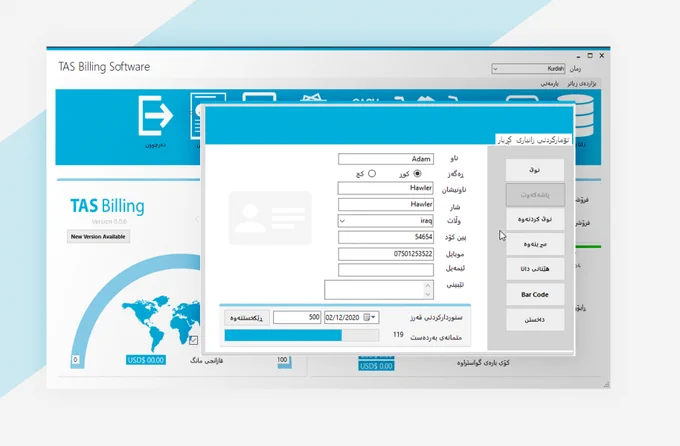The image size is (680, 446).
Task: Click the New Version Available button
Action: pos(98,236)
